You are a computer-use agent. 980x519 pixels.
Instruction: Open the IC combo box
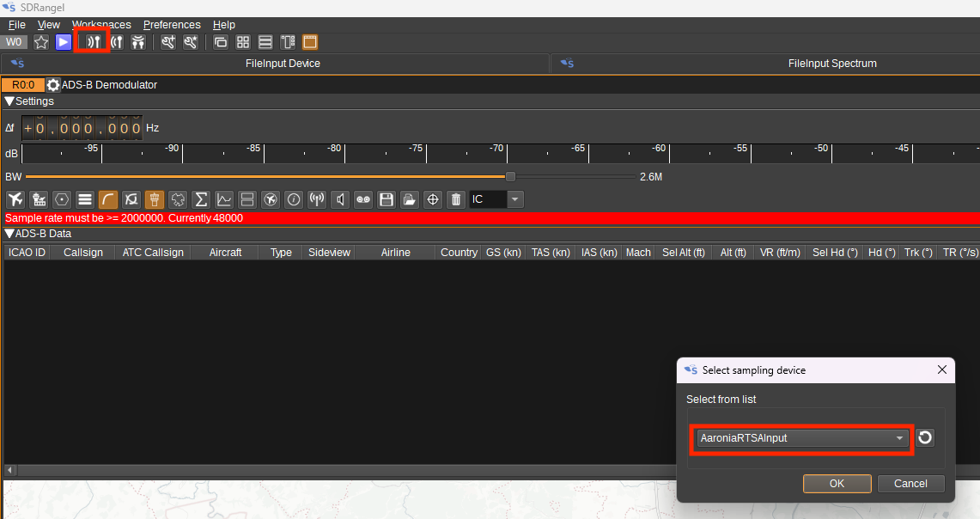point(496,199)
